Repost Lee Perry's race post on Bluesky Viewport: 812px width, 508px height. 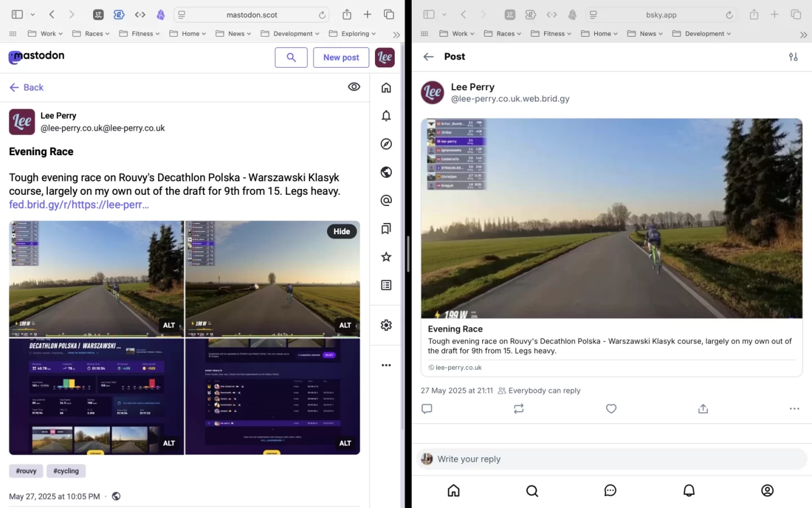(519, 409)
